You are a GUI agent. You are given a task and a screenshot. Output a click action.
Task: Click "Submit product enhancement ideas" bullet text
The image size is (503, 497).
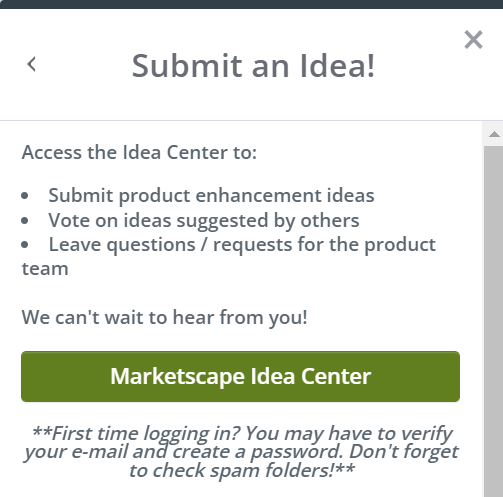point(211,195)
